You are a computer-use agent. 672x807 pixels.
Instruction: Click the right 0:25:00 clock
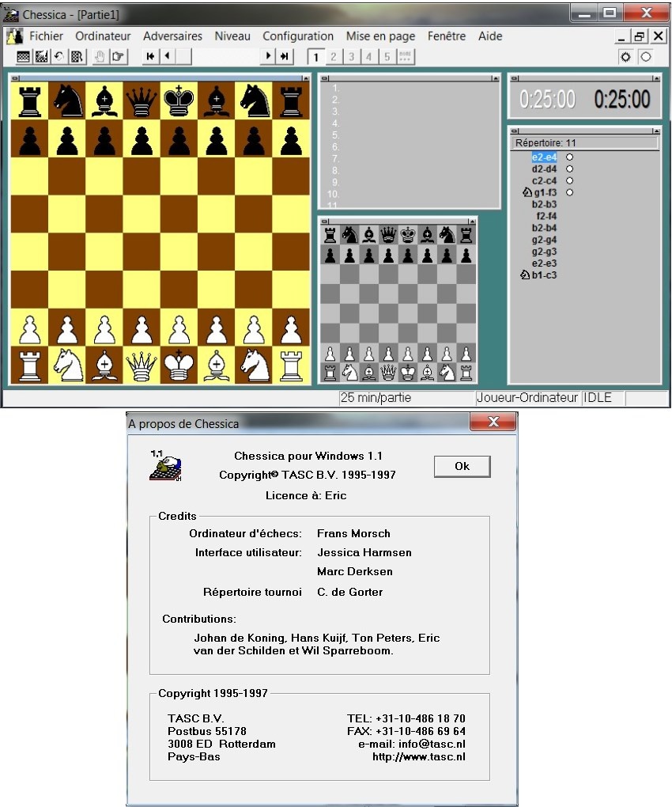click(x=622, y=99)
